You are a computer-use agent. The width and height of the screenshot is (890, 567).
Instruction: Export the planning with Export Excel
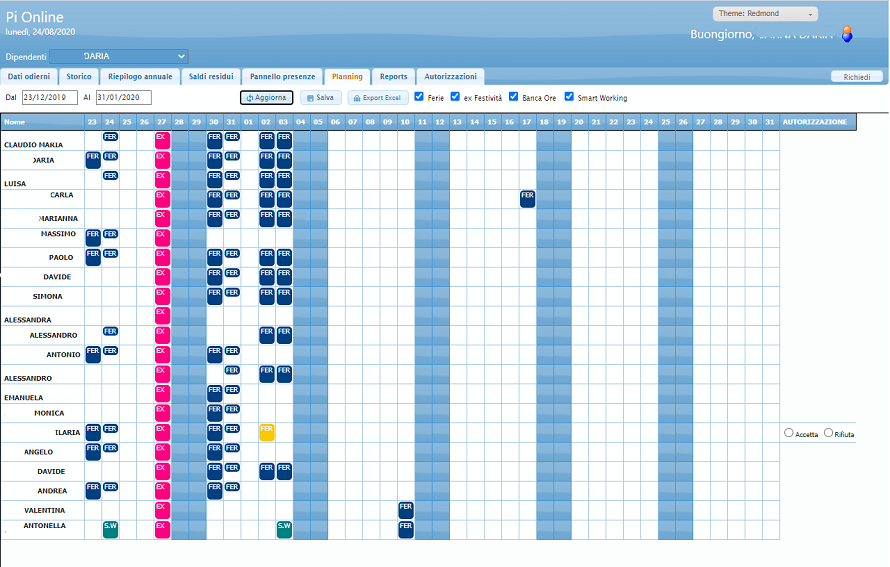pos(378,98)
